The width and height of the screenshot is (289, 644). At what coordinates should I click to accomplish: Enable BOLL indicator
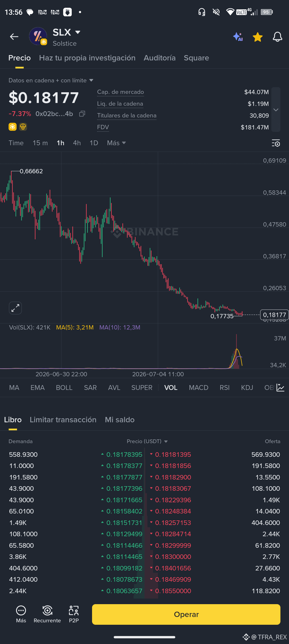coord(64,388)
